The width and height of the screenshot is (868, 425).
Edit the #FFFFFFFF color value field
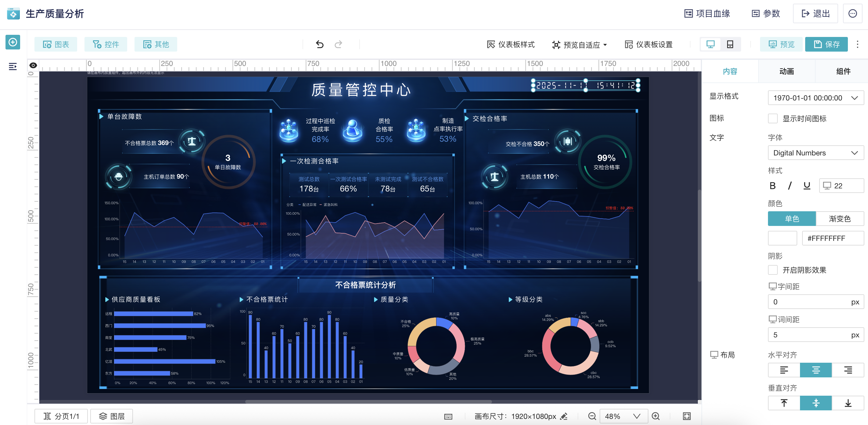[833, 238]
